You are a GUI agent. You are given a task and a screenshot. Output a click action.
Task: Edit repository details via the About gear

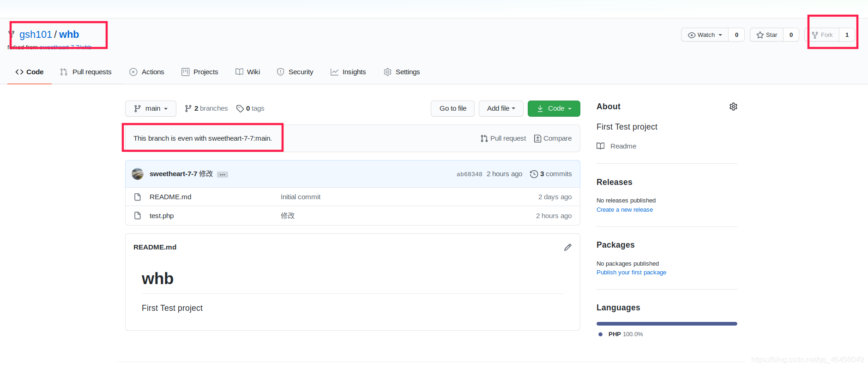733,107
